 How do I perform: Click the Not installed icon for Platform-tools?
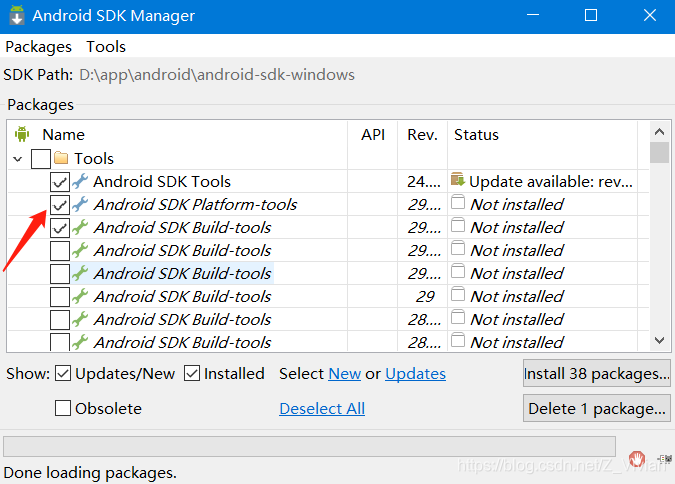(458, 203)
